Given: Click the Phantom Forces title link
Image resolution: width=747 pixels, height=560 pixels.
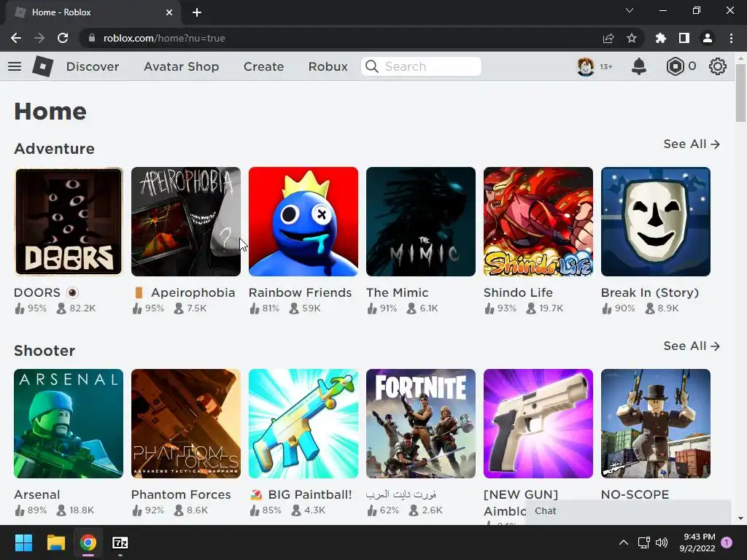Looking at the screenshot, I should [x=181, y=494].
